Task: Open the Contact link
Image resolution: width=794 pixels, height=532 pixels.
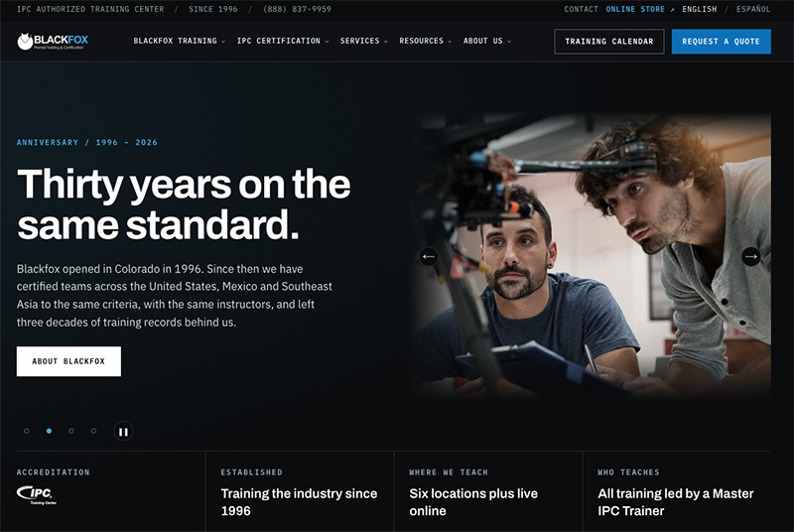Action: 581,9
